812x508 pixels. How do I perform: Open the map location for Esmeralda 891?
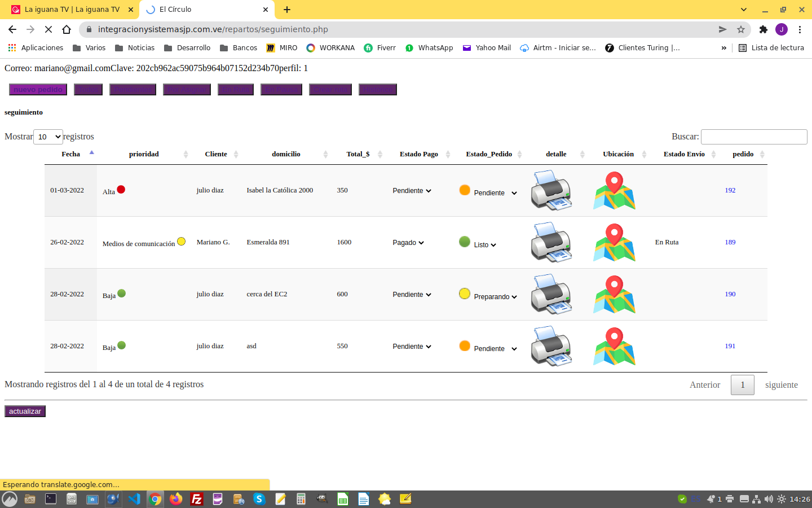tap(614, 242)
